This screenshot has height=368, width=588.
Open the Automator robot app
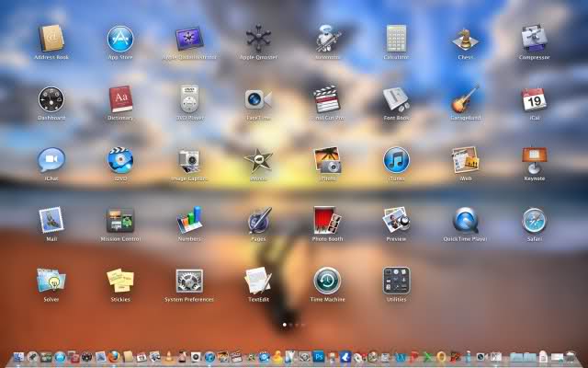click(x=327, y=38)
